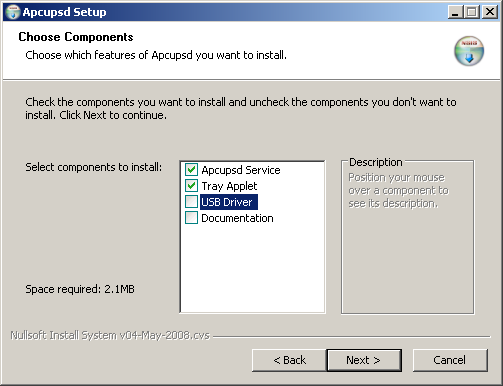Click the Apcupsd Setup title bar text
The image size is (503, 386).
coord(64,12)
